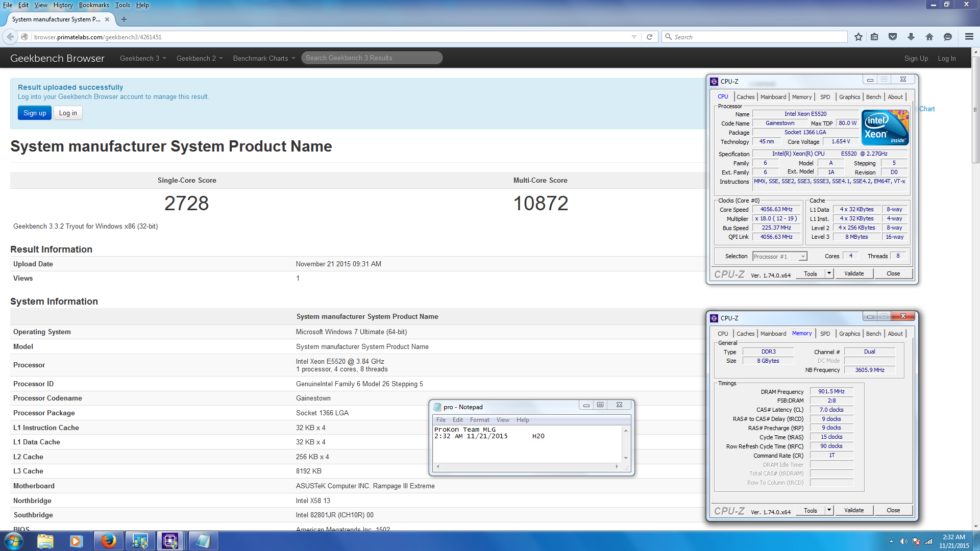This screenshot has width=980, height=551.
Task: Expand the Benchmark Charts menu
Action: point(264,58)
